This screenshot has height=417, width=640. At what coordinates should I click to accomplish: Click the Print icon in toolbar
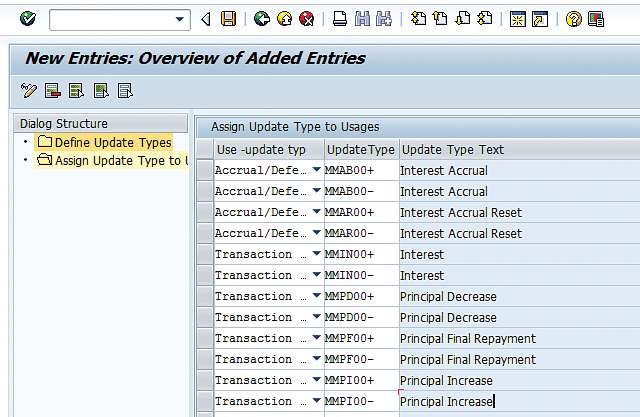pyautogui.click(x=340, y=19)
